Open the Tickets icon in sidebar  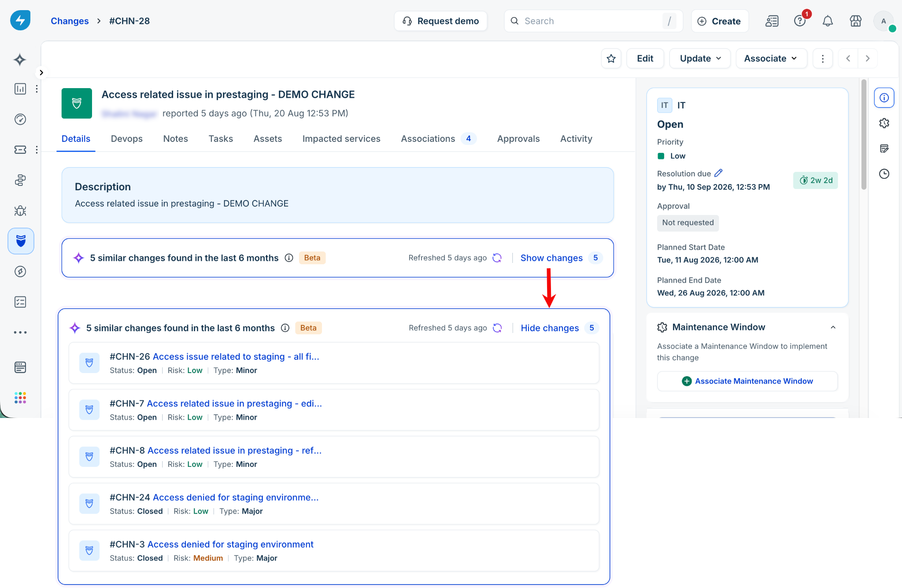coord(20,150)
